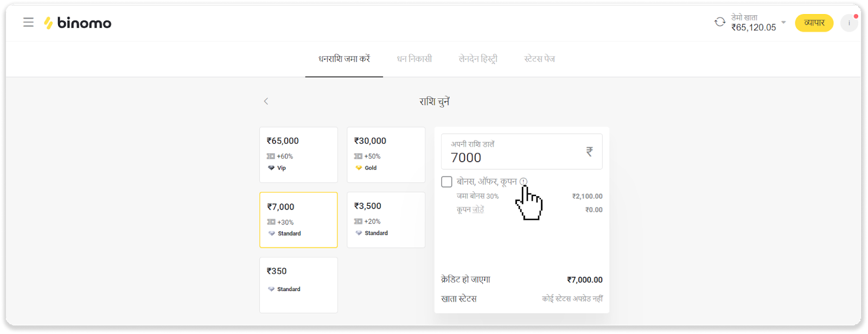This screenshot has height=334, width=868.
Task: Select the ₹3,500 Standard amount card
Action: pyautogui.click(x=386, y=219)
